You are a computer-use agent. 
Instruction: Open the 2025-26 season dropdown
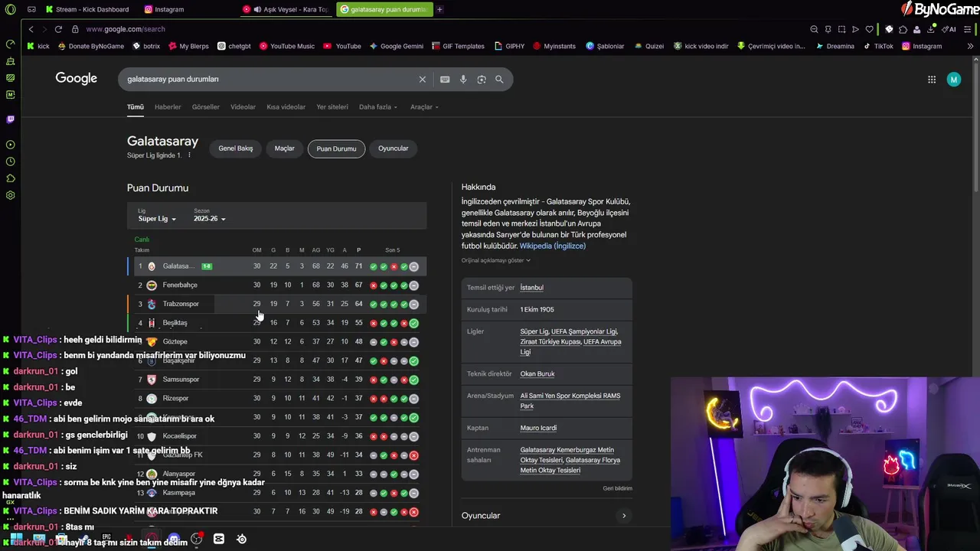click(x=209, y=219)
